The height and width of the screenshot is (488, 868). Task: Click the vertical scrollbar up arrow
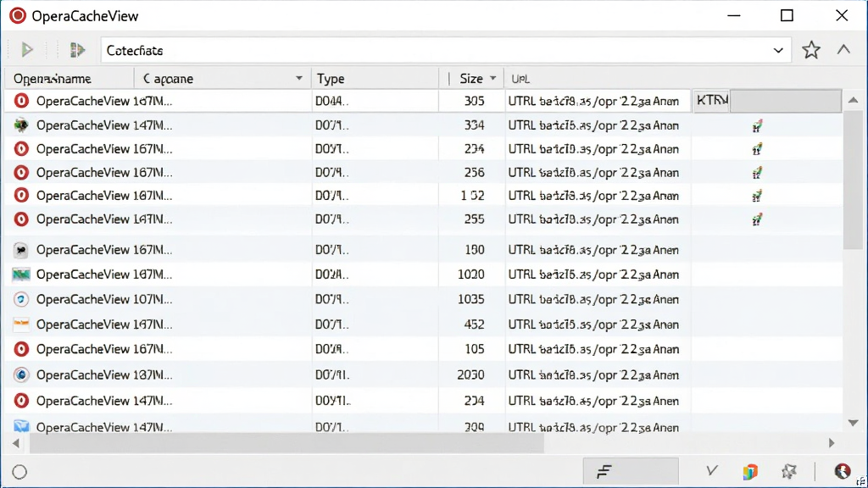tap(853, 100)
